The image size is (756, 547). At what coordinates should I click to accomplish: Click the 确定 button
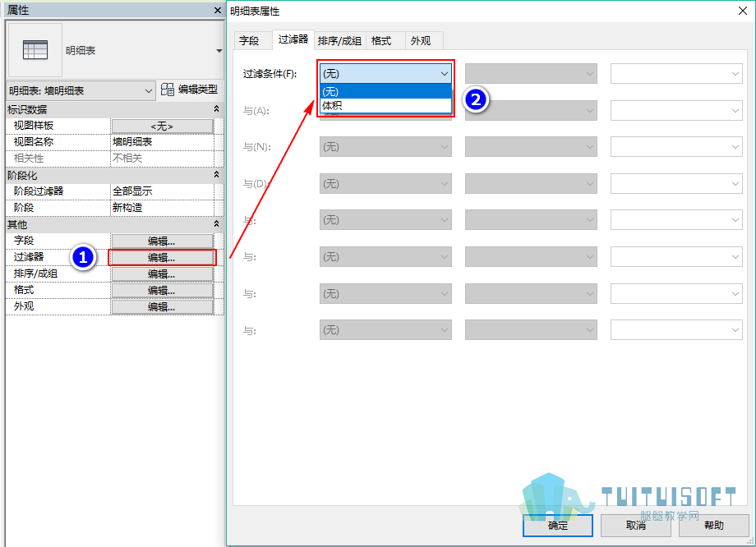pyautogui.click(x=558, y=526)
